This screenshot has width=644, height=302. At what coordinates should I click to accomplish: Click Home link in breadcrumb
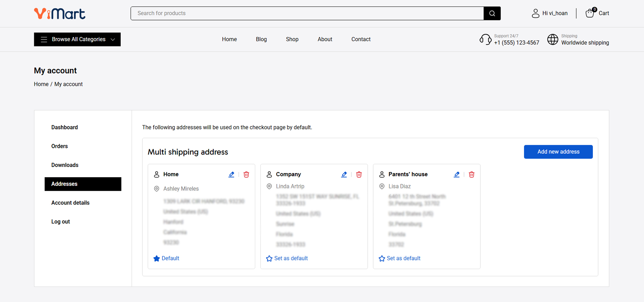point(41,84)
